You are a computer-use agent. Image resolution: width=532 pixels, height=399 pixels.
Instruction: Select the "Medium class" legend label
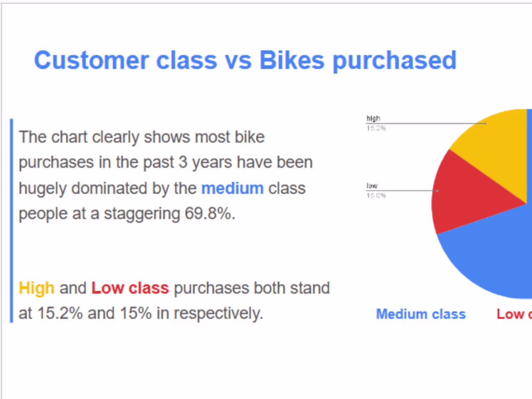point(421,314)
